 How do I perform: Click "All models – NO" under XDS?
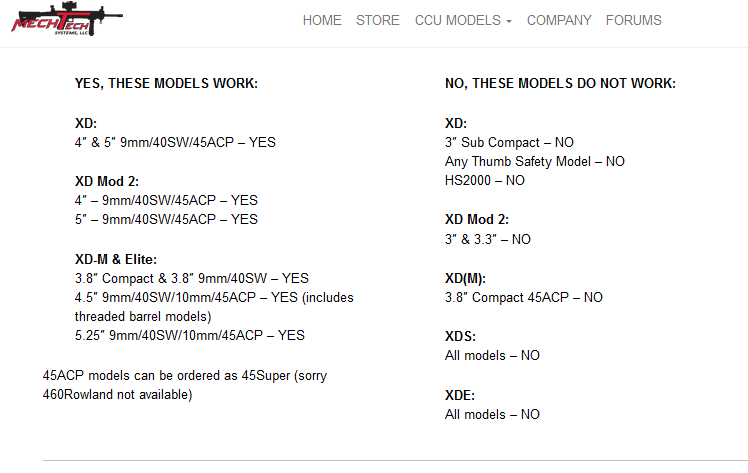click(492, 356)
